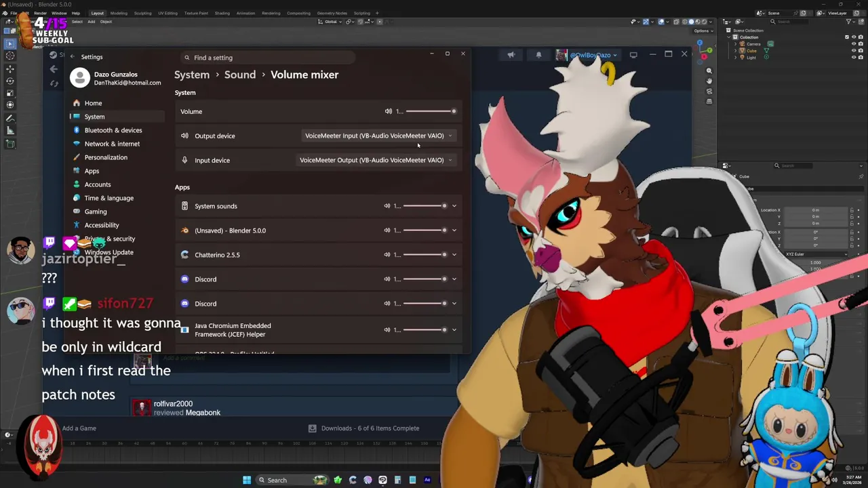This screenshot has height=488, width=868.
Task: Hide the Camera in viewport via eye
Action: [x=853, y=44]
